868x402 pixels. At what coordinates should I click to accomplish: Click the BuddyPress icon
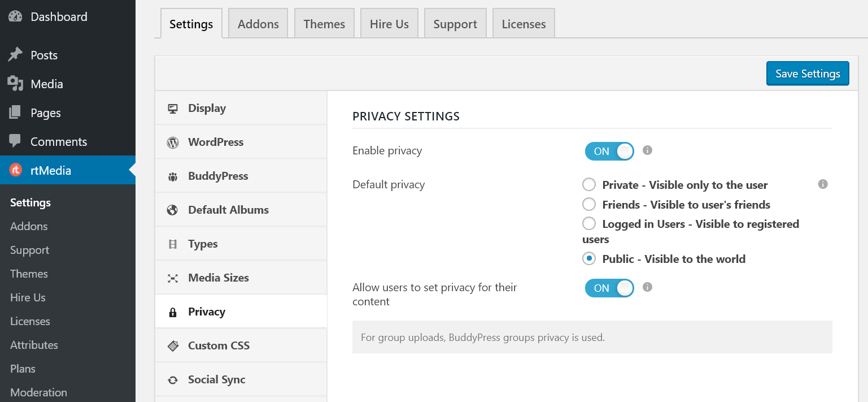tap(173, 176)
